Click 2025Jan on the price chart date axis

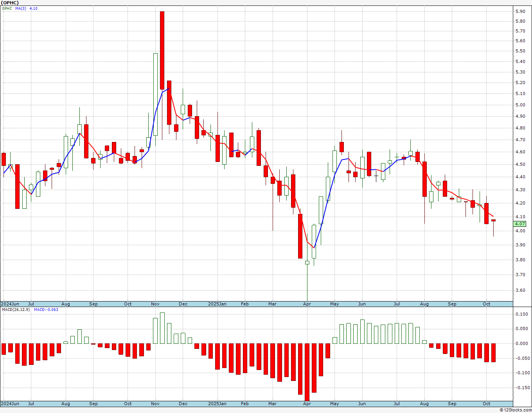217,304
